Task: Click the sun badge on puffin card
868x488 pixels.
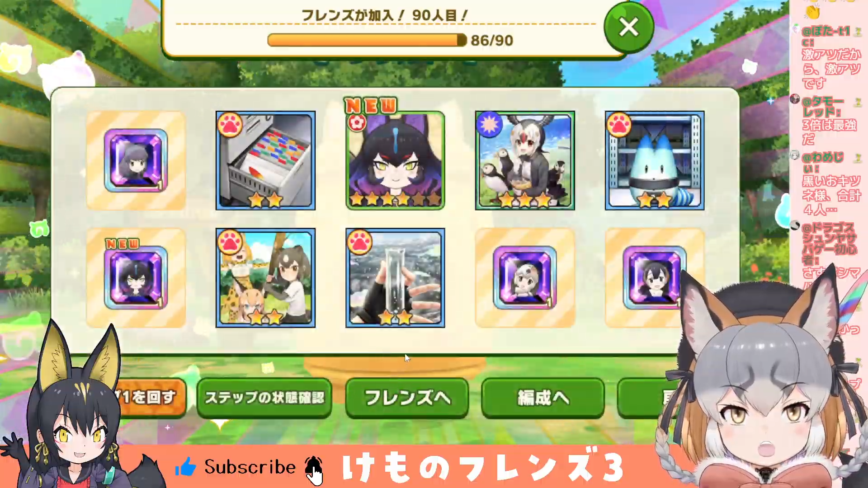Action: click(x=489, y=124)
